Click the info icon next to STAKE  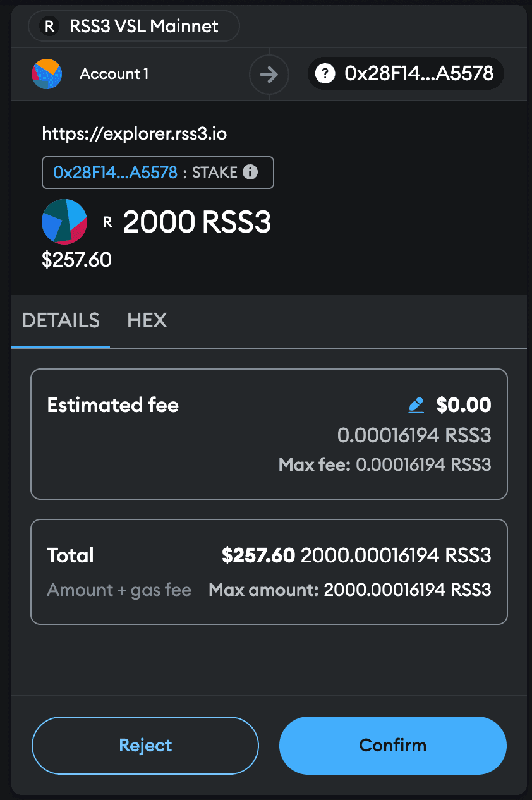click(250, 173)
